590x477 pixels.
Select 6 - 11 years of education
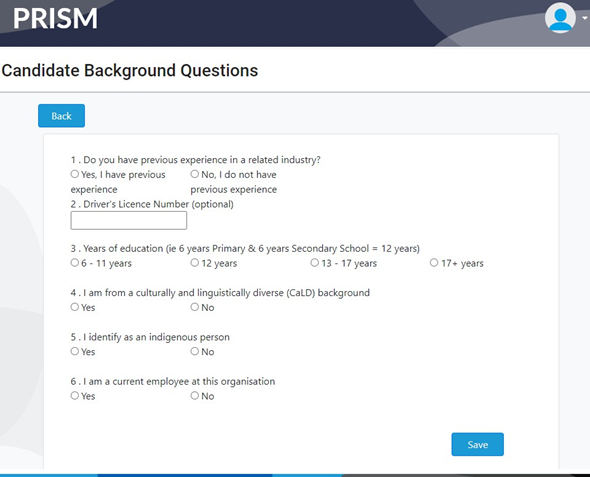tap(75, 263)
